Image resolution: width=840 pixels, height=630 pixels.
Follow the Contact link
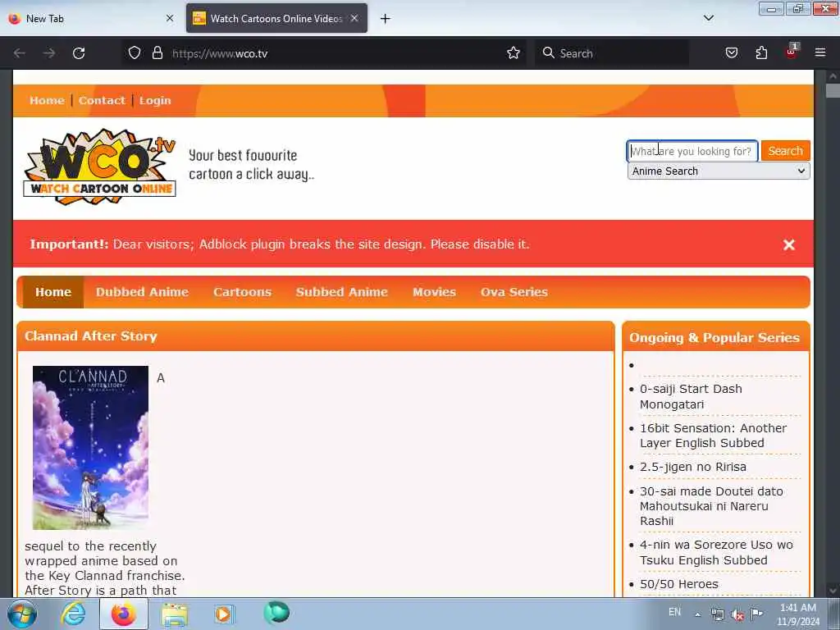tap(102, 101)
